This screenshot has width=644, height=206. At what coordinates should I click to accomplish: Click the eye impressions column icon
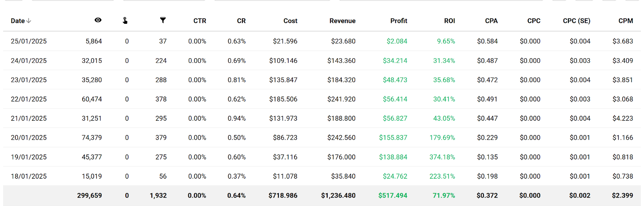(x=98, y=20)
